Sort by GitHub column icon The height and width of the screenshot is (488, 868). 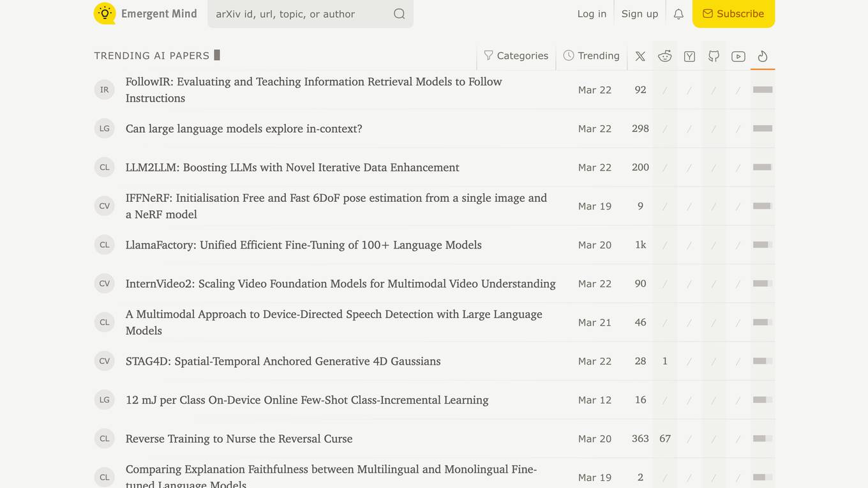point(714,56)
